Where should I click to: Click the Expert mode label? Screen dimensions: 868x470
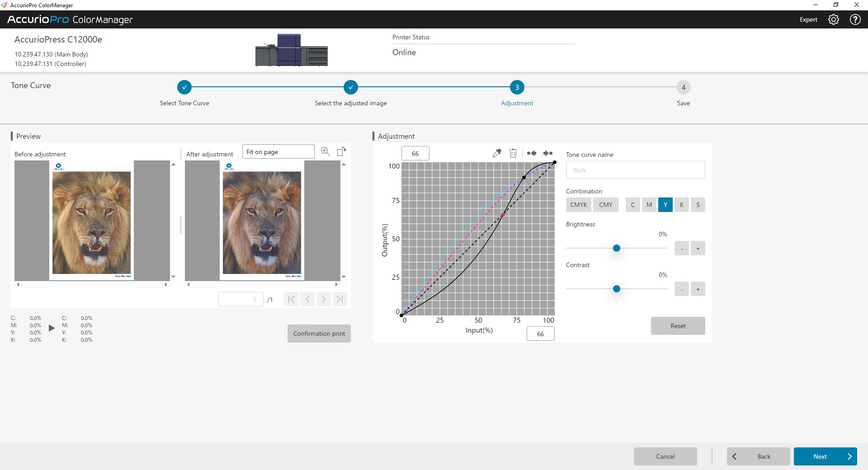[x=808, y=19]
